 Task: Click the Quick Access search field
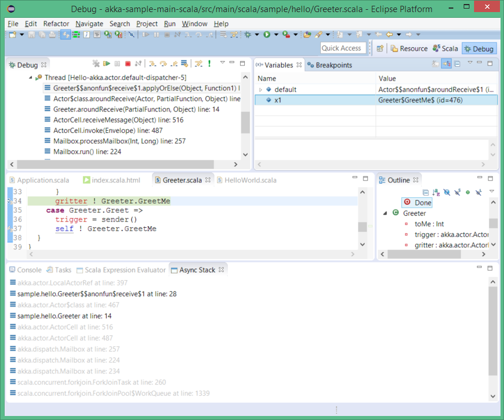342,48
